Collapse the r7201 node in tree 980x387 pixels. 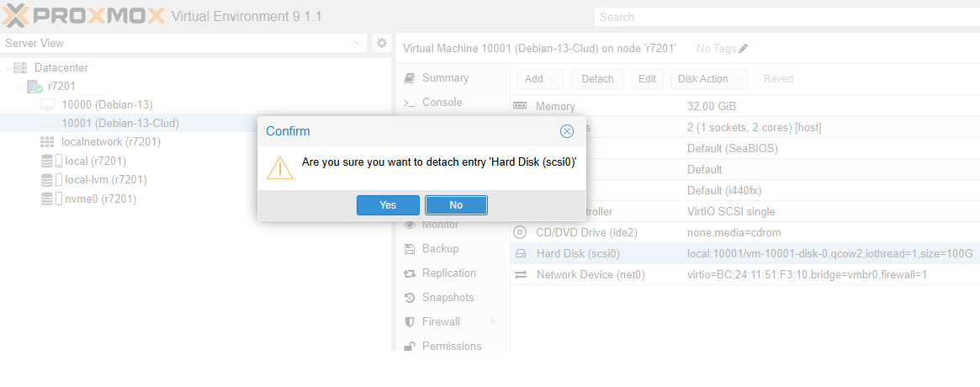21,87
